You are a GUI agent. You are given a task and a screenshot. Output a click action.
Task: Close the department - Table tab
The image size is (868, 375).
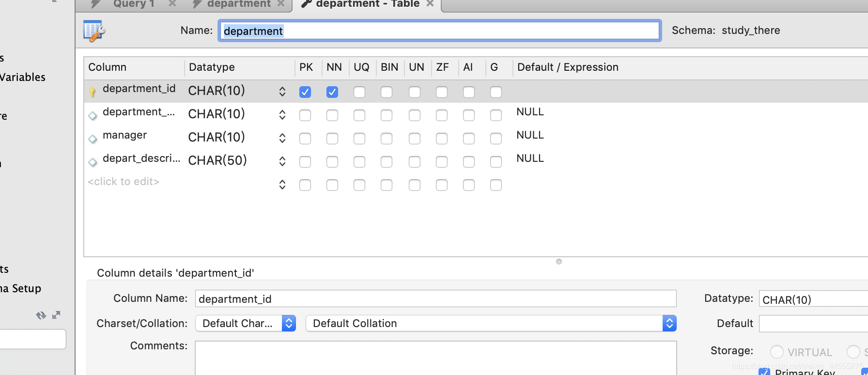pyautogui.click(x=430, y=3)
